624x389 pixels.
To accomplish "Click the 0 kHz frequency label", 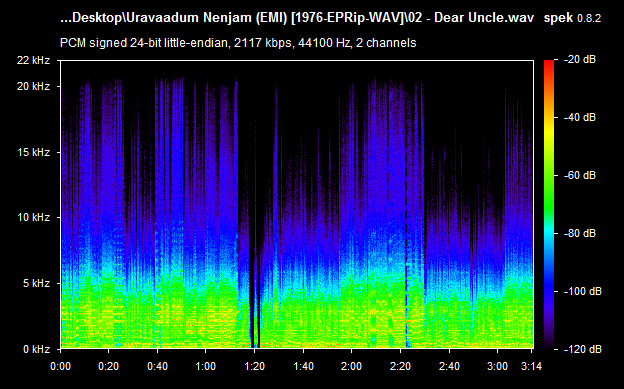I will [36, 349].
